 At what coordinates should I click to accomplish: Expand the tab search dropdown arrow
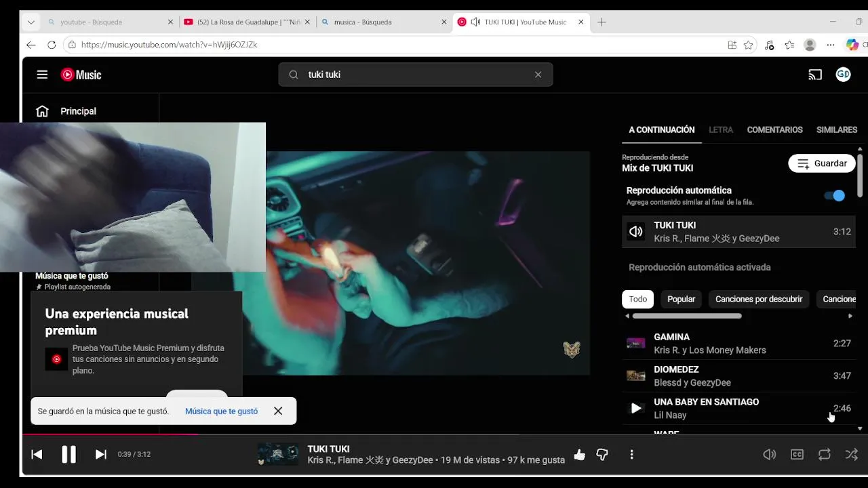point(31,22)
